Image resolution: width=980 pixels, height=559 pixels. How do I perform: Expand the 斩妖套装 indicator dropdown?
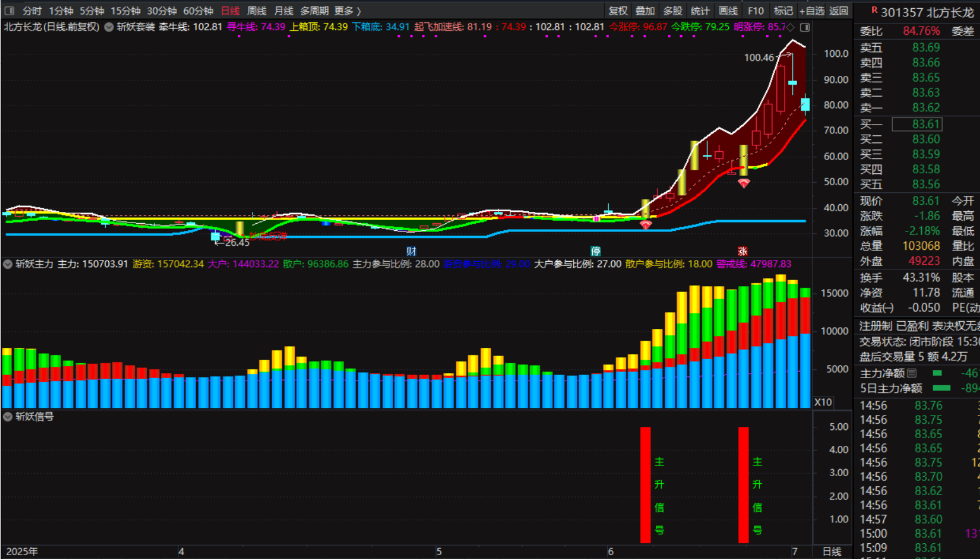point(109,27)
